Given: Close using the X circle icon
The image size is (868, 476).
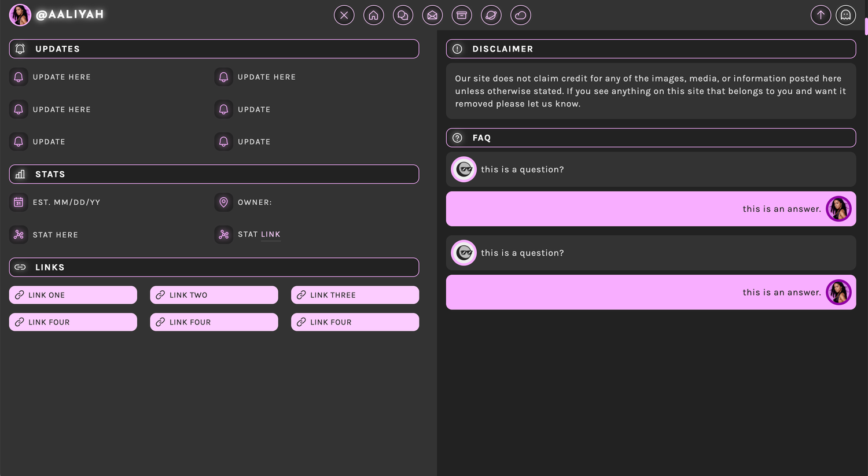Looking at the screenshot, I should 344,15.
